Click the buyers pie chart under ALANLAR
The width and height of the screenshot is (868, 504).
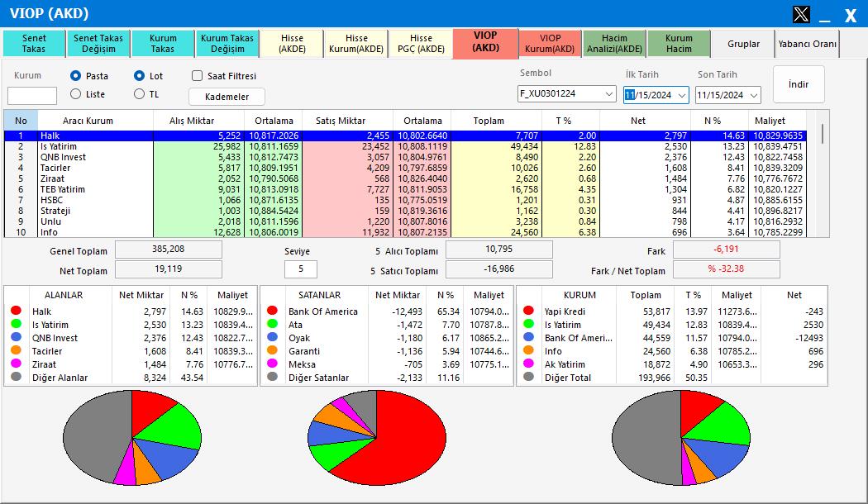[132, 438]
